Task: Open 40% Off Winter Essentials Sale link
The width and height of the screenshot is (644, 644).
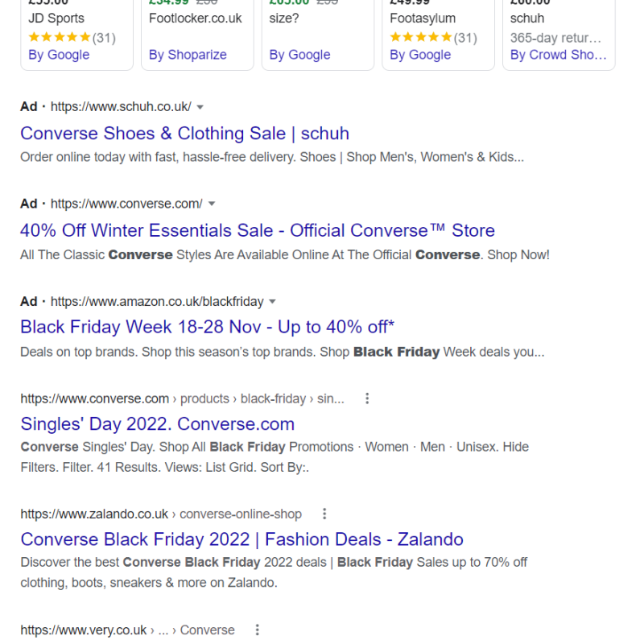Action: click(258, 230)
